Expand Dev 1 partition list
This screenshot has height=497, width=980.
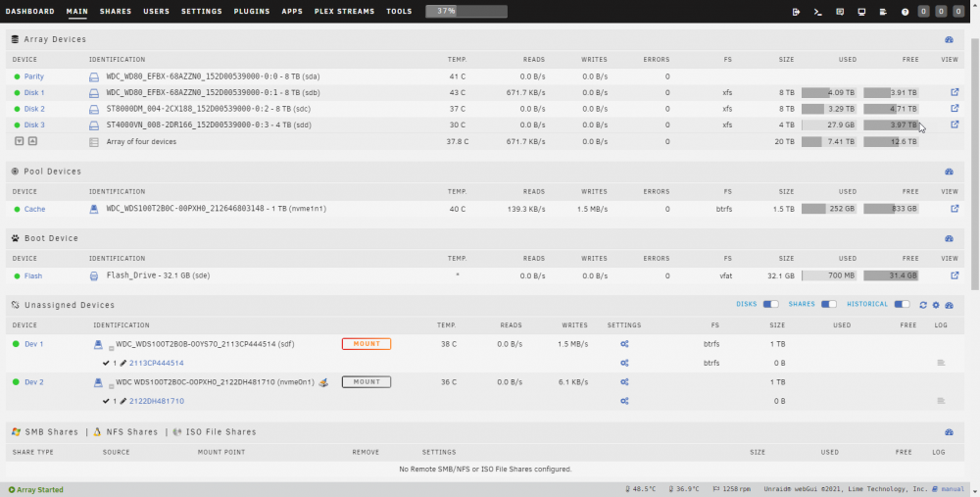pos(112,348)
